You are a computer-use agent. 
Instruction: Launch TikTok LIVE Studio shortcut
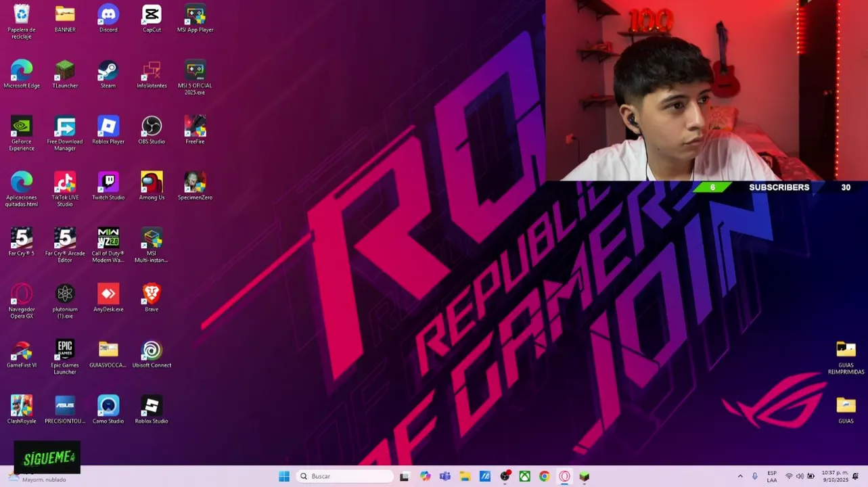coord(65,189)
